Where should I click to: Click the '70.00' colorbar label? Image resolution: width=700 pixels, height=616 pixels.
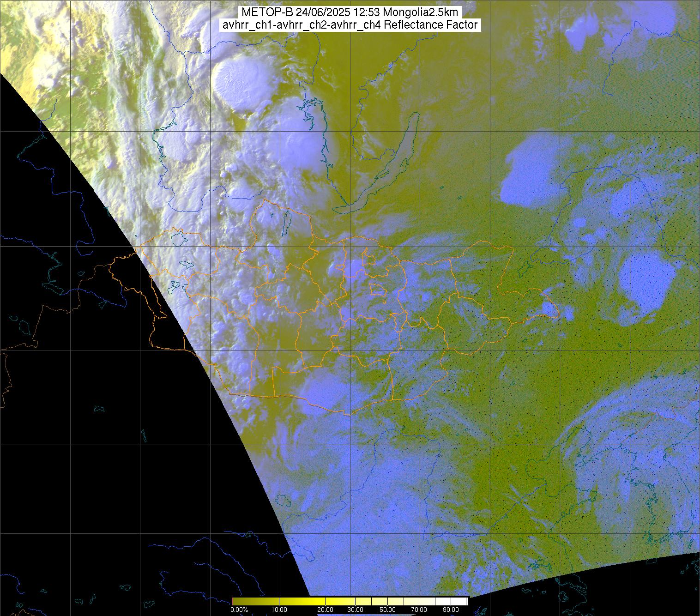point(418,610)
